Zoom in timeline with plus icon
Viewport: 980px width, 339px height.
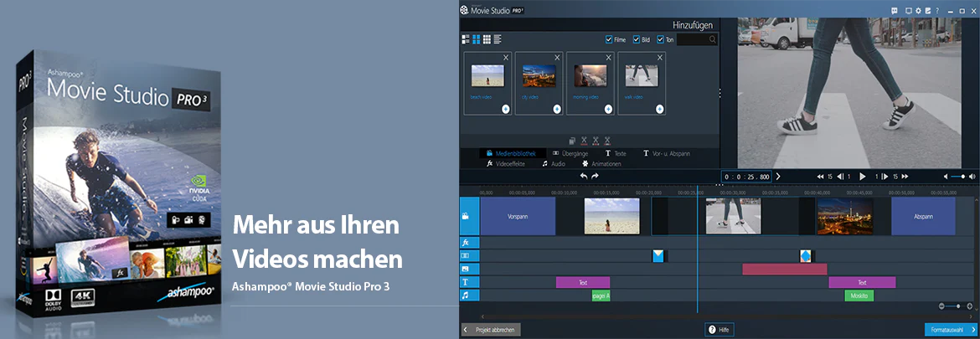[x=970, y=306]
